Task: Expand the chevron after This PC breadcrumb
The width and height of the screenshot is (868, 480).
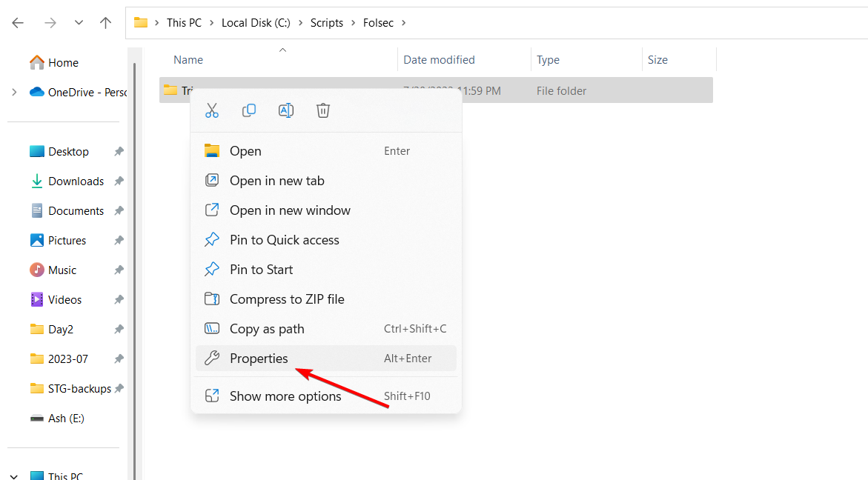Action: 211,23
